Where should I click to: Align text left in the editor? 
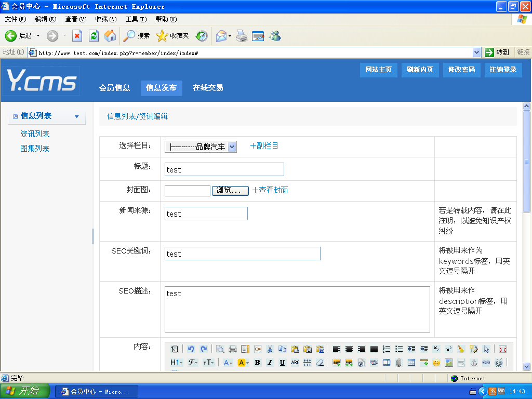(337, 349)
